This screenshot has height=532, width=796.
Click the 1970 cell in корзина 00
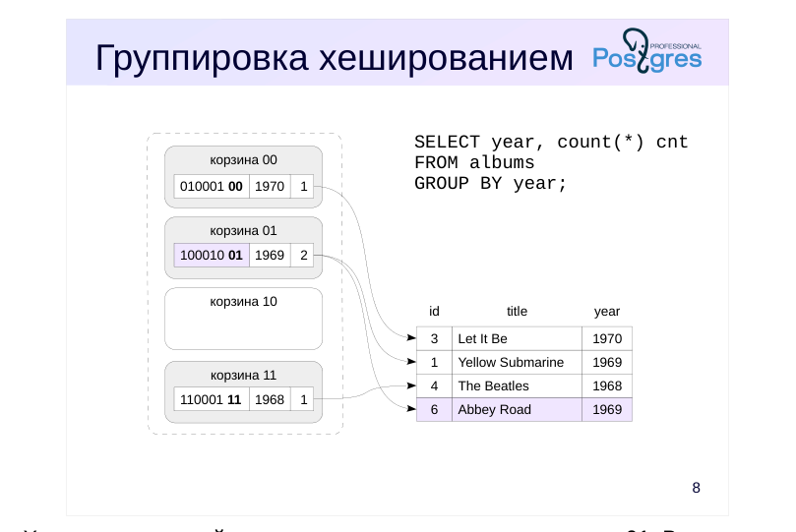click(x=270, y=186)
